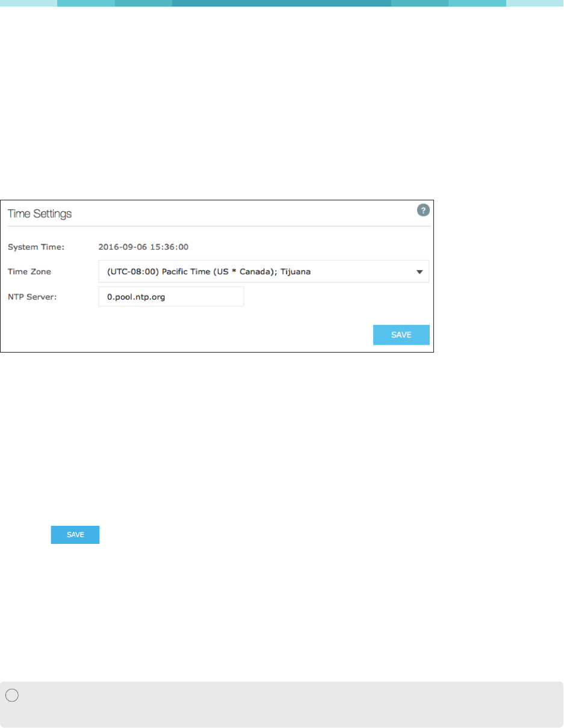Click the NTP Server label
The width and height of the screenshot is (564, 728).
[x=32, y=297]
